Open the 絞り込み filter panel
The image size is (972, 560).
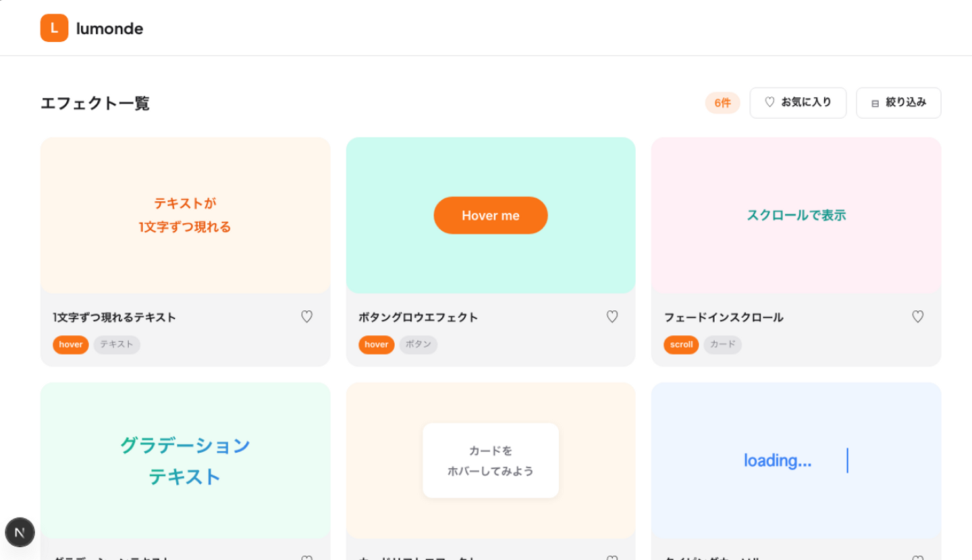898,103
